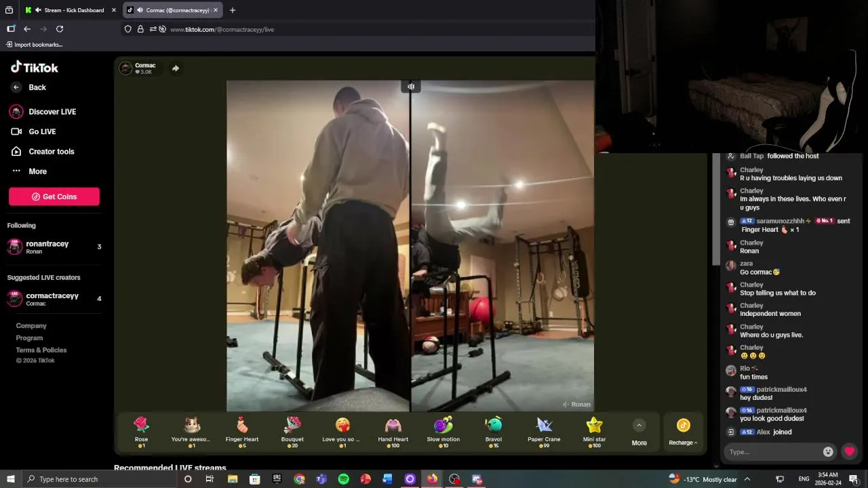This screenshot has height=488, width=868.
Task: Share the Cormac live stream
Action: point(176,68)
